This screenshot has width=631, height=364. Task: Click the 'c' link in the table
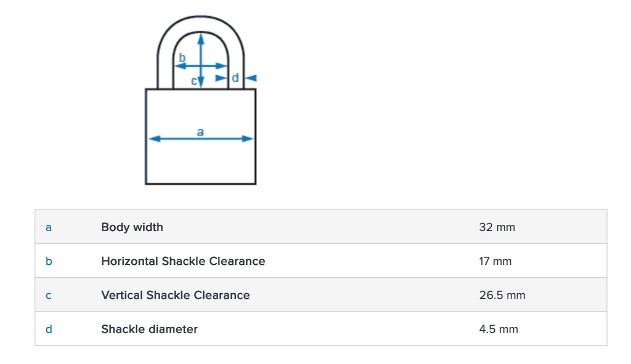click(49, 296)
